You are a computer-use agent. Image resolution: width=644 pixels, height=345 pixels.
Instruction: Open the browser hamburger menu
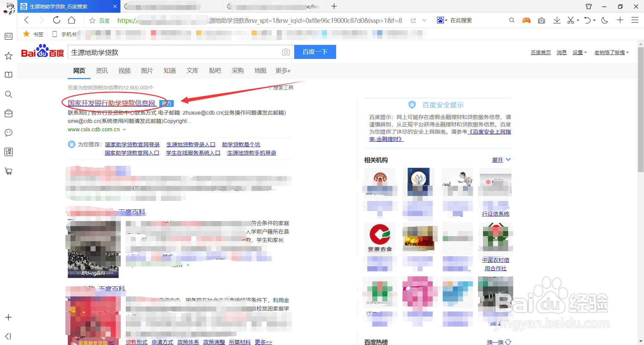tap(635, 20)
